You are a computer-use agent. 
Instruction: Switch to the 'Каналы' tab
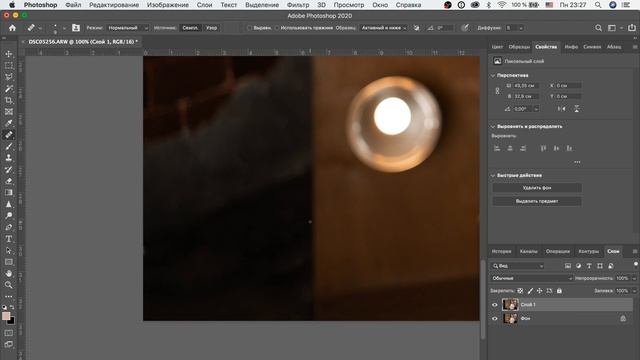point(529,251)
